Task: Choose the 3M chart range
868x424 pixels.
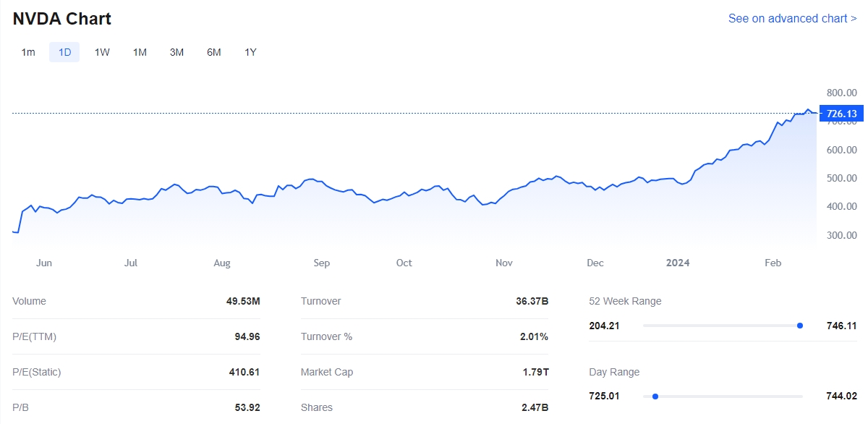Action: (176, 52)
